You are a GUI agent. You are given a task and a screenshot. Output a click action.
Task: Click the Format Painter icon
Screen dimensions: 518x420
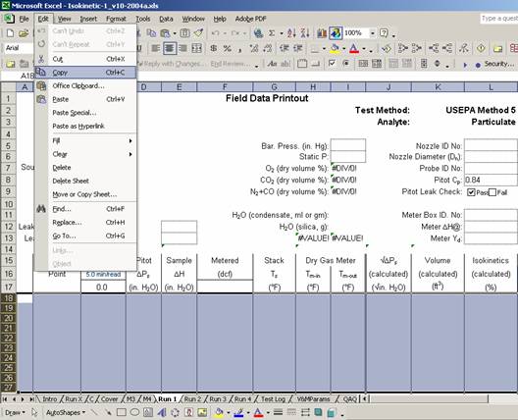tap(198, 33)
